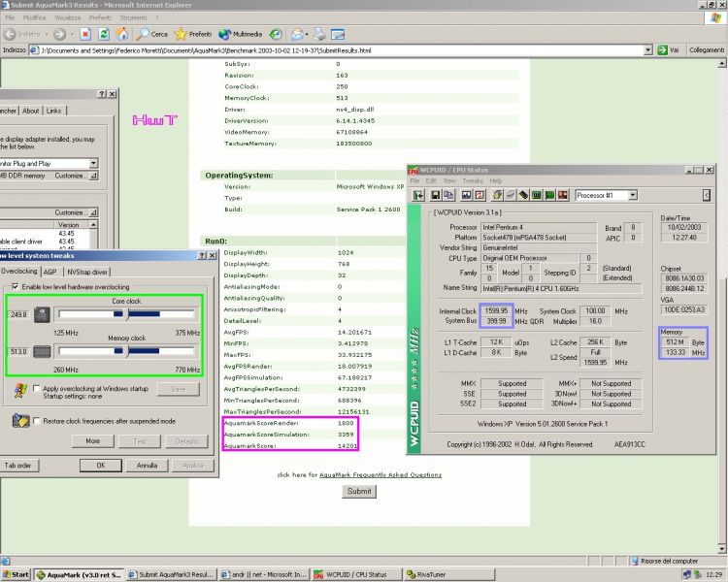Adjust the Memory clock slider thumb

click(128, 351)
